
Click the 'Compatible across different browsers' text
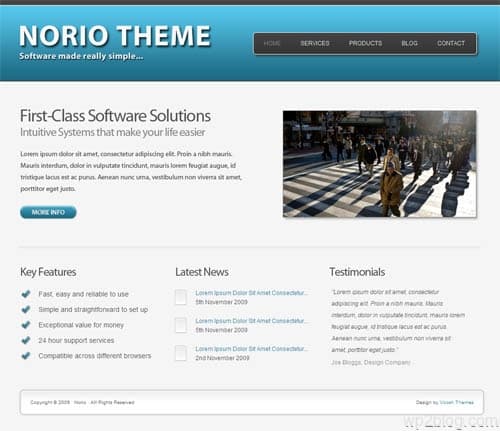[95, 356]
